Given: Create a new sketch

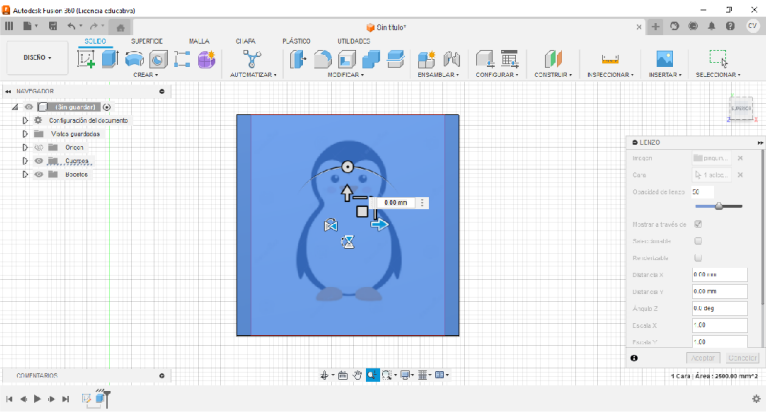Looking at the screenshot, I should [86, 59].
